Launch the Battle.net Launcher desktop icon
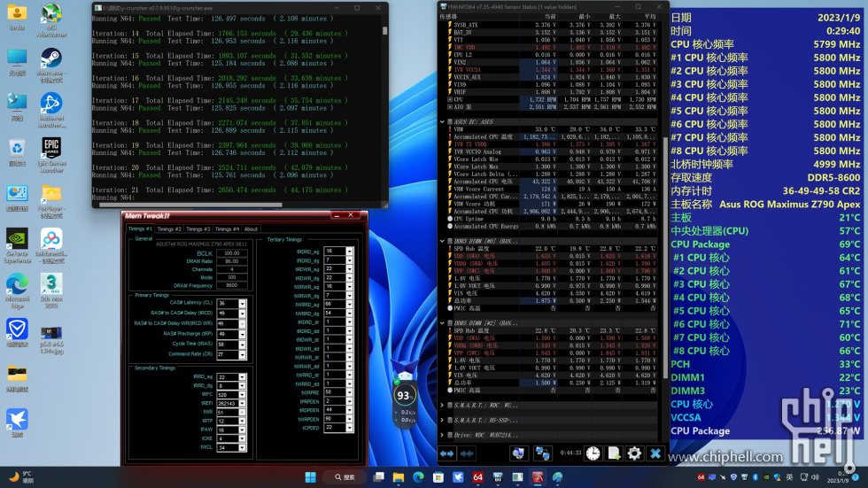This screenshot has height=488, width=868. (x=51, y=110)
